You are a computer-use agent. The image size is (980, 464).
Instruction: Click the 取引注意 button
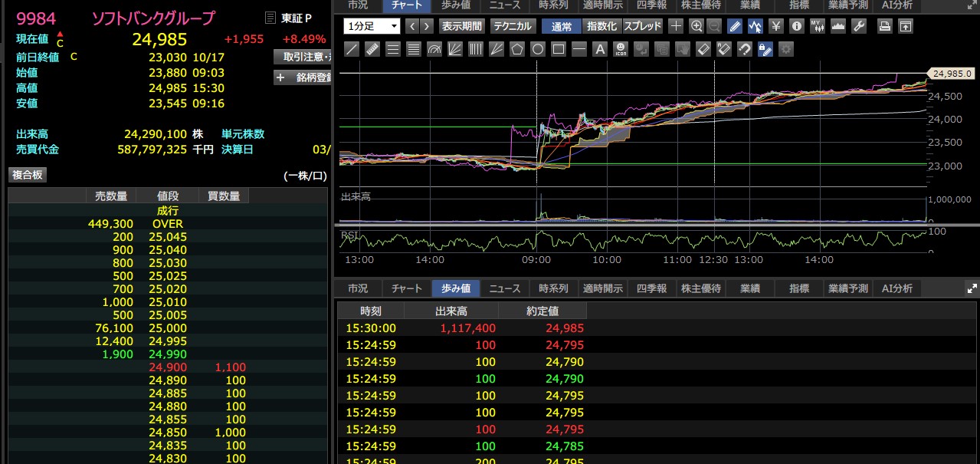coord(302,57)
